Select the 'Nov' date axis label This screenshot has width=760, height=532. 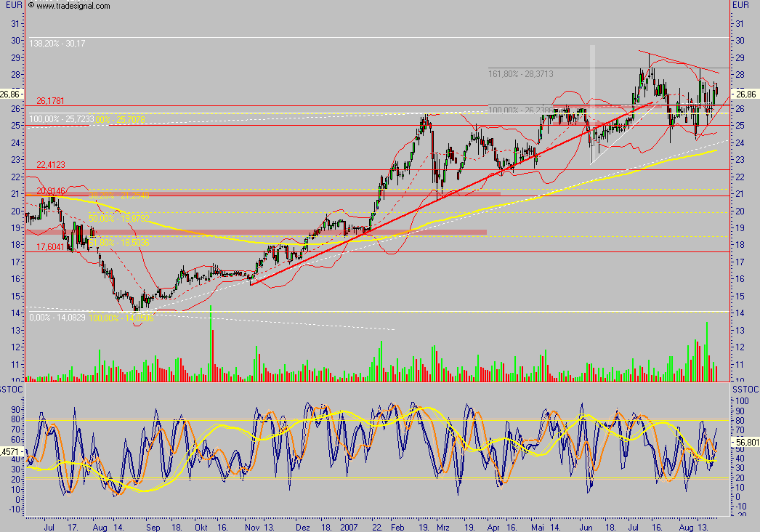pyautogui.click(x=252, y=528)
